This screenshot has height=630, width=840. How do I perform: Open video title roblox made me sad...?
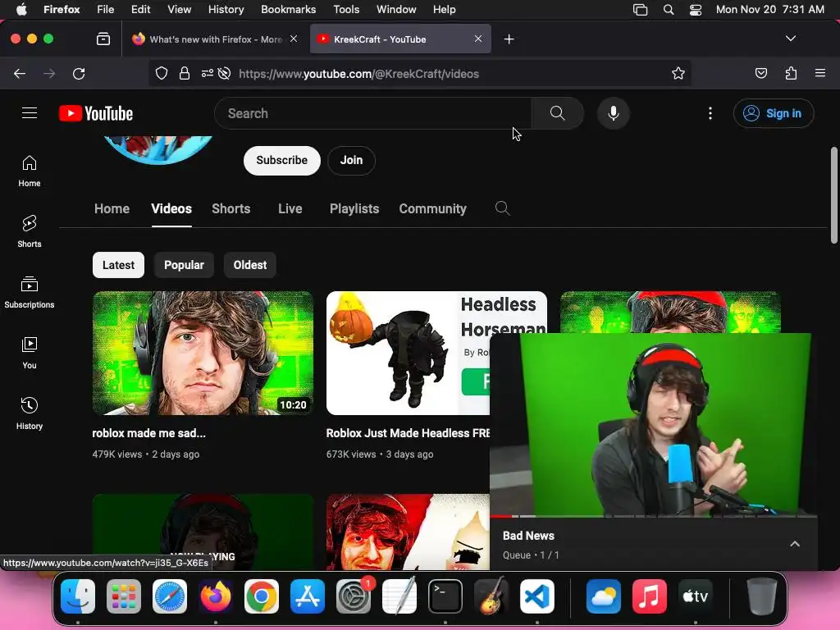(149, 433)
